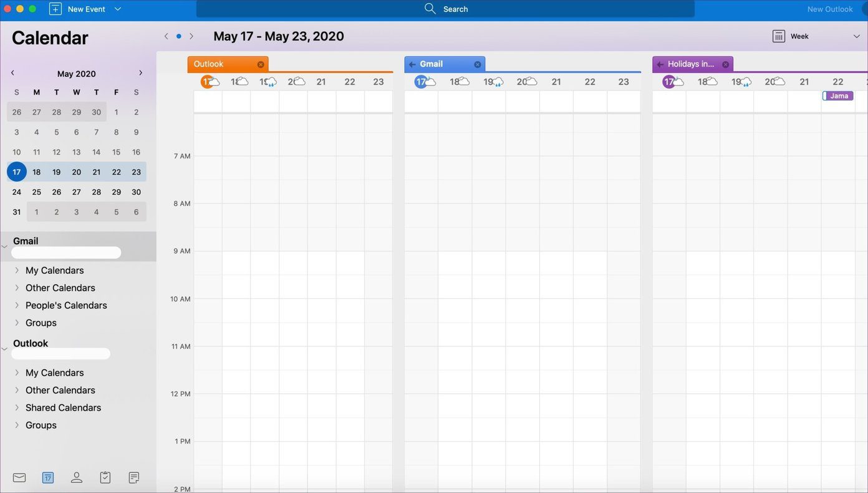Click the Search magnifier icon
This screenshot has height=493, width=868.
[430, 9]
